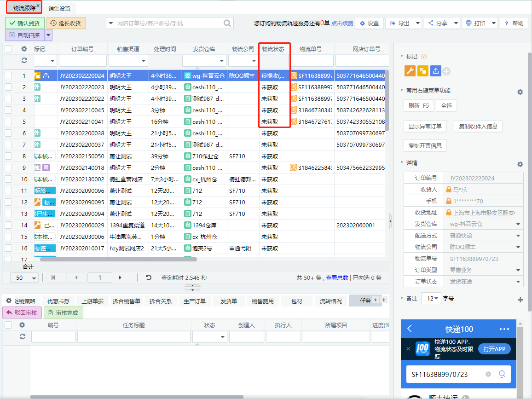Tick the checkbox for row 2 order JY202302220023
The height and width of the screenshot is (399, 532).
click(x=8, y=87)
